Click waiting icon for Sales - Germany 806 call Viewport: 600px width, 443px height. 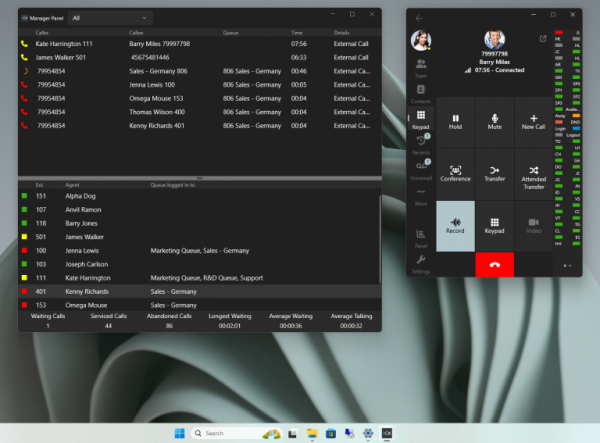(25, 71)
